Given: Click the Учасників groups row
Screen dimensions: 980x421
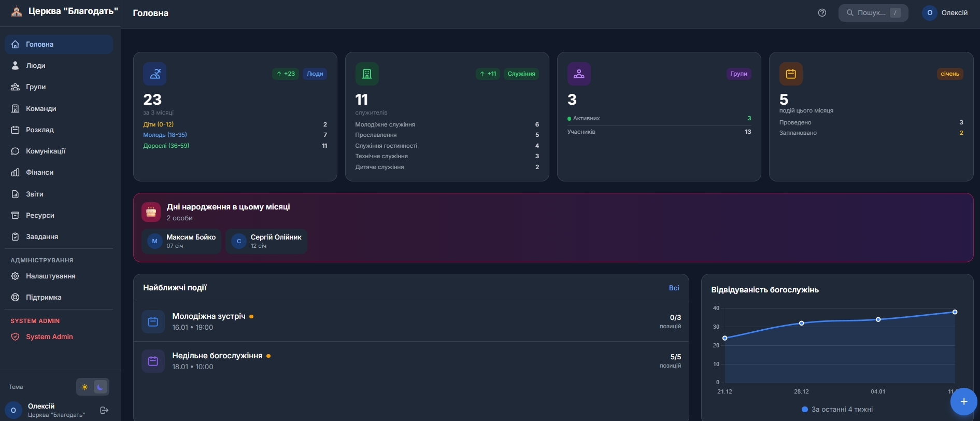Looking at the screenshot, I should (x=659, y=132).
